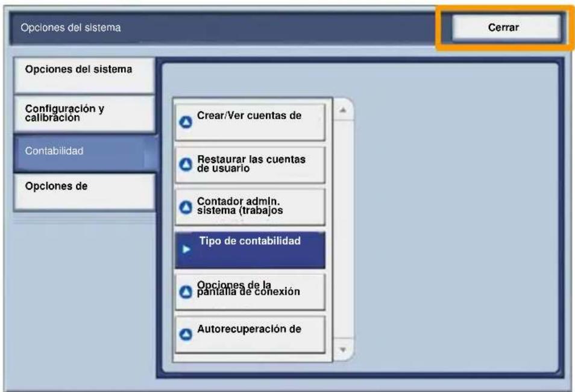This screenshot has width=575, height=392.
Task: Choose Restaurar las cuentas de usuario
Action: 250,165
